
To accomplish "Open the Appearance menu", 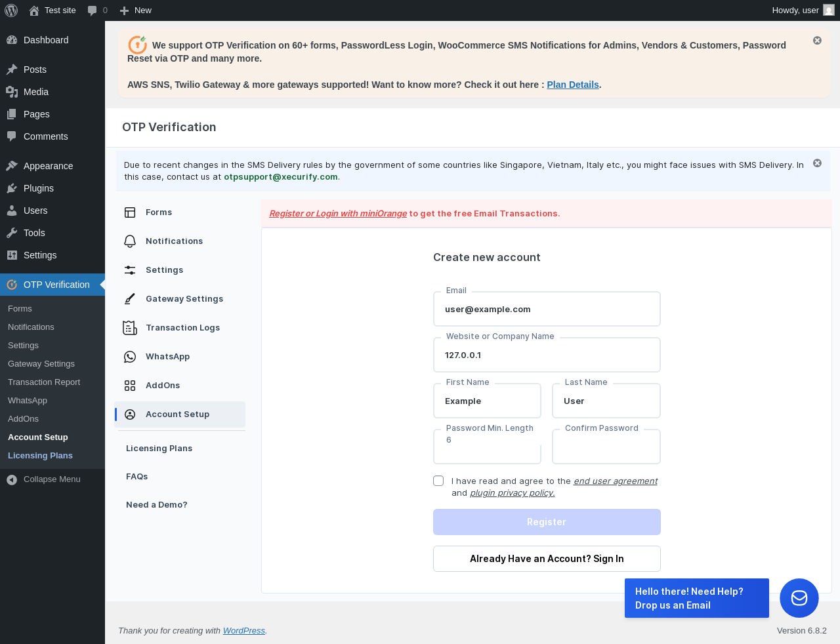I will point(52,166).
